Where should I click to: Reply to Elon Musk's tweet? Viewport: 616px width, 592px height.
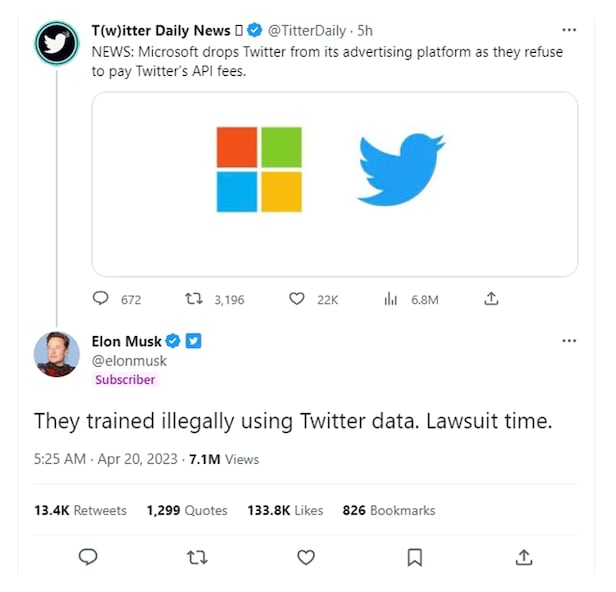click(88, 557)
